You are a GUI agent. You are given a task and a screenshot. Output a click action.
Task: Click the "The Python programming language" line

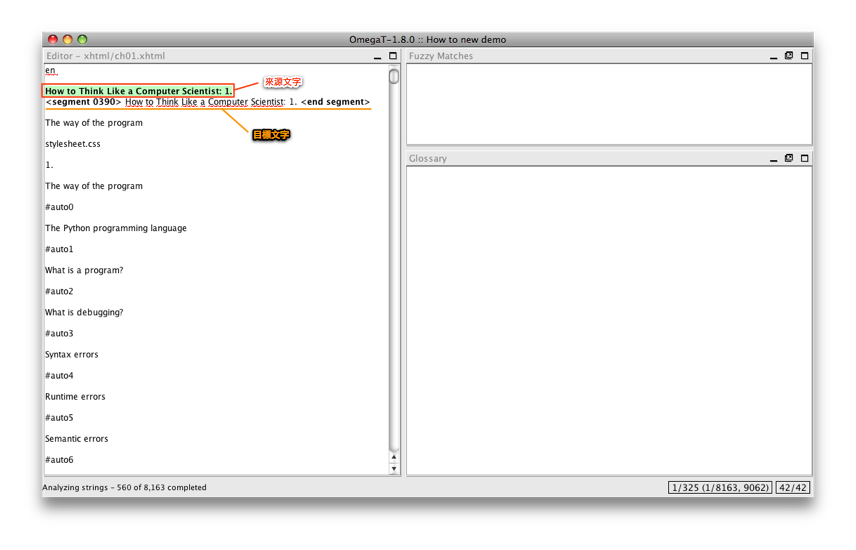(116, 228)
